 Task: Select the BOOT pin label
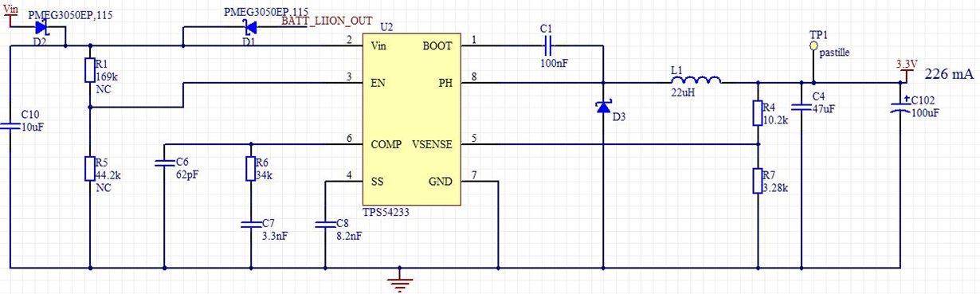(437, 46)
